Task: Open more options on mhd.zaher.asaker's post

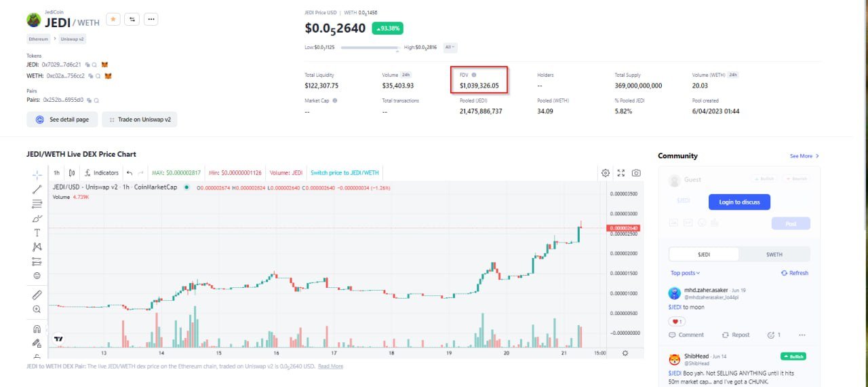Action: click(802, 335)
